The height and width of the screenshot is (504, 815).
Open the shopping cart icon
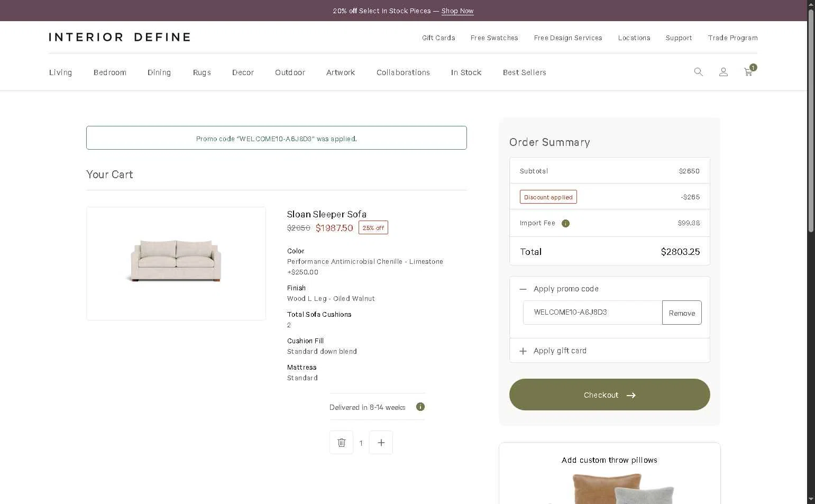[748, 72]
